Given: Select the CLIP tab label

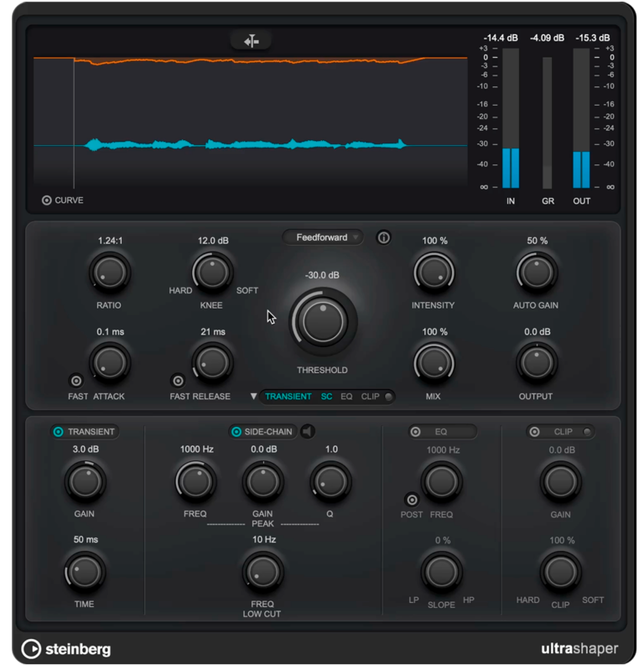Looking at the screenshot, I should 370,397.
